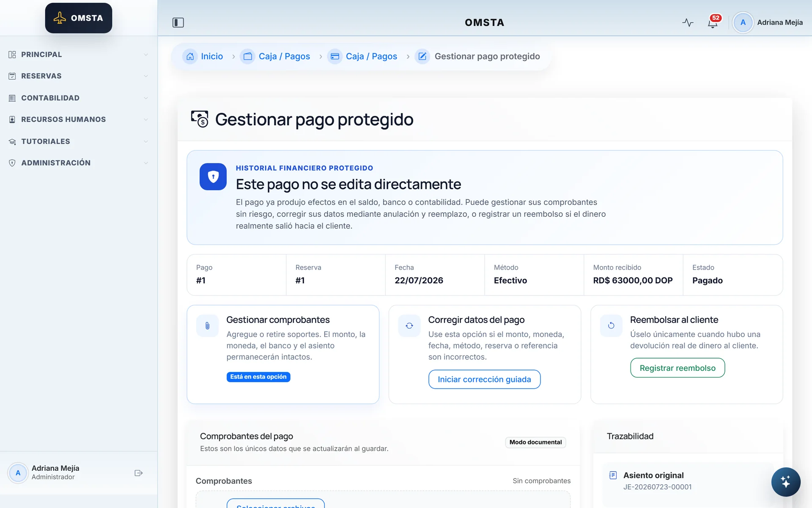This screenshot has height=508, width=812.
Task: Click the Asiento original journal icon
Action: [x=613, y=475]
